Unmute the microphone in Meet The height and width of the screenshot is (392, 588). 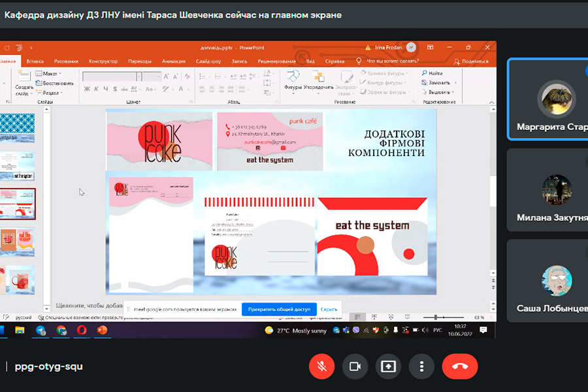coord(321,367)
